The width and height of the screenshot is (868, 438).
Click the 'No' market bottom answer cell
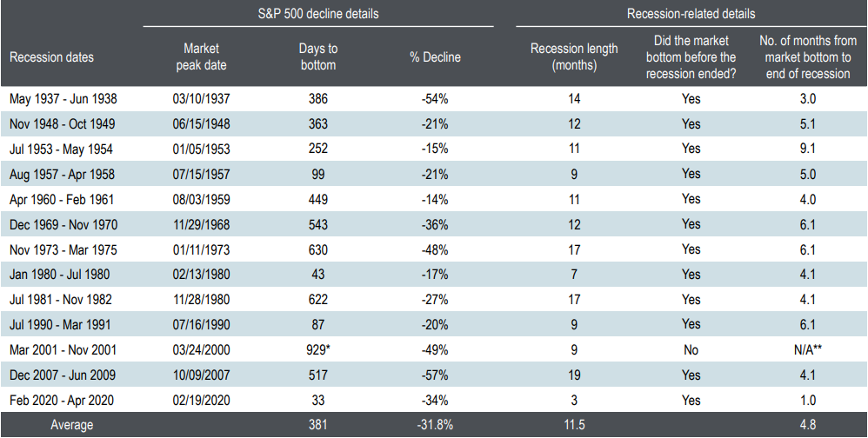point(691,350)
